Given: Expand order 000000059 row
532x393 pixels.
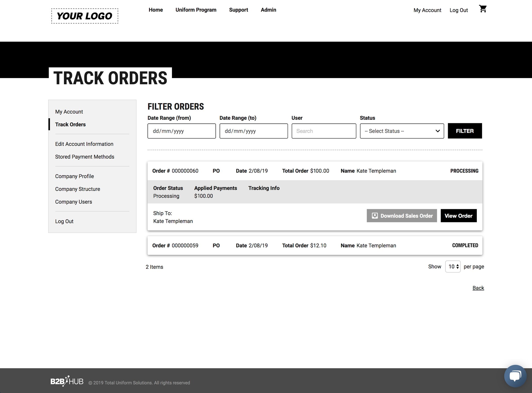Looking at the screenshot, I should tap(315, 246).
